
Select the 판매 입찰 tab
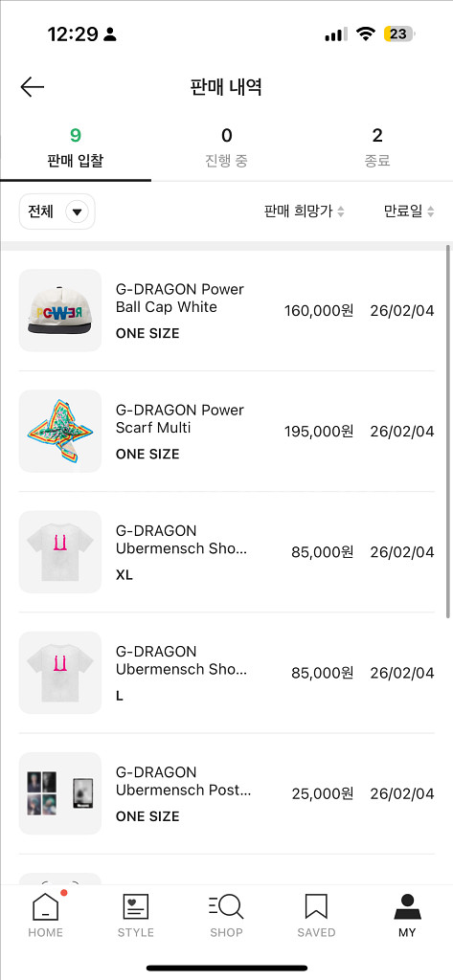pos(76,148)
